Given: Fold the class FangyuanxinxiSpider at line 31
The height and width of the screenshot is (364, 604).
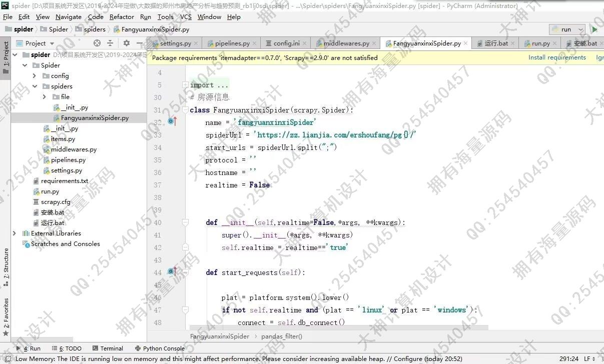Looking at the screenshot, I should (185, 110).
